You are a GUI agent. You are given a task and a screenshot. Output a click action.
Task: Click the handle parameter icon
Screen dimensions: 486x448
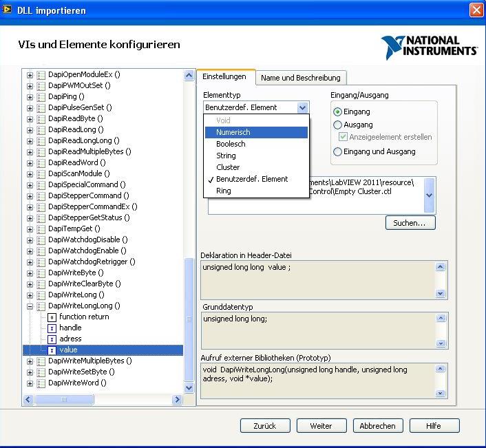tap(52, 328)
